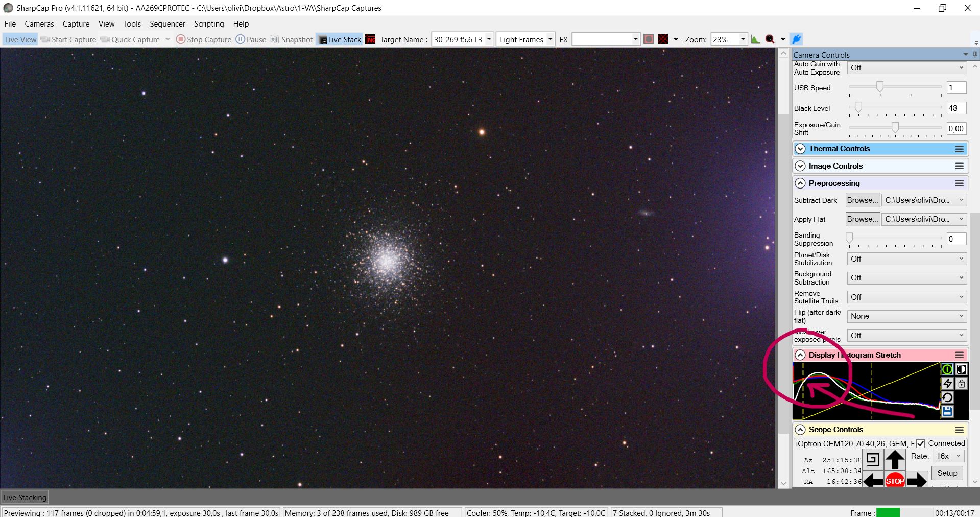Open Display Histogram Stretch hamburger menu
This screenshot has height=517, width=980.
coord(960,355)
